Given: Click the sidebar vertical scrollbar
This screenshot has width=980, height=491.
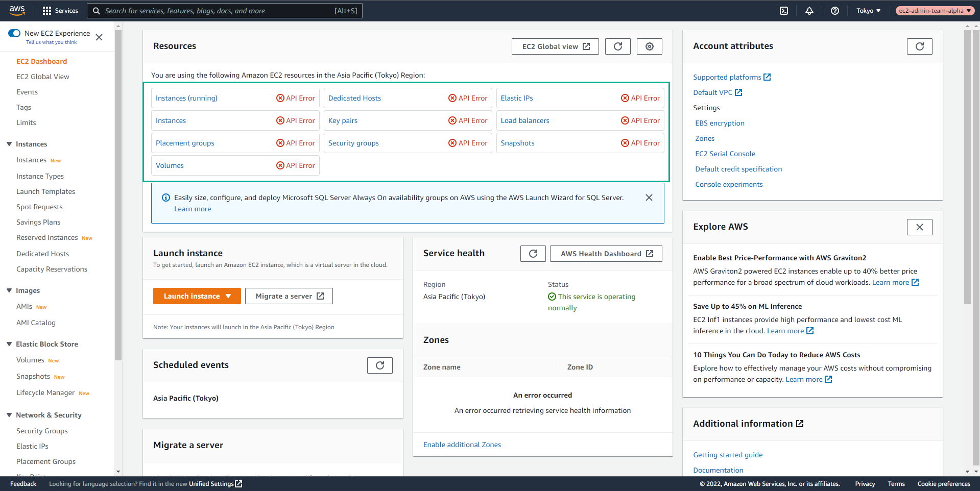Looking at the screenshot, I should point(118,194).
